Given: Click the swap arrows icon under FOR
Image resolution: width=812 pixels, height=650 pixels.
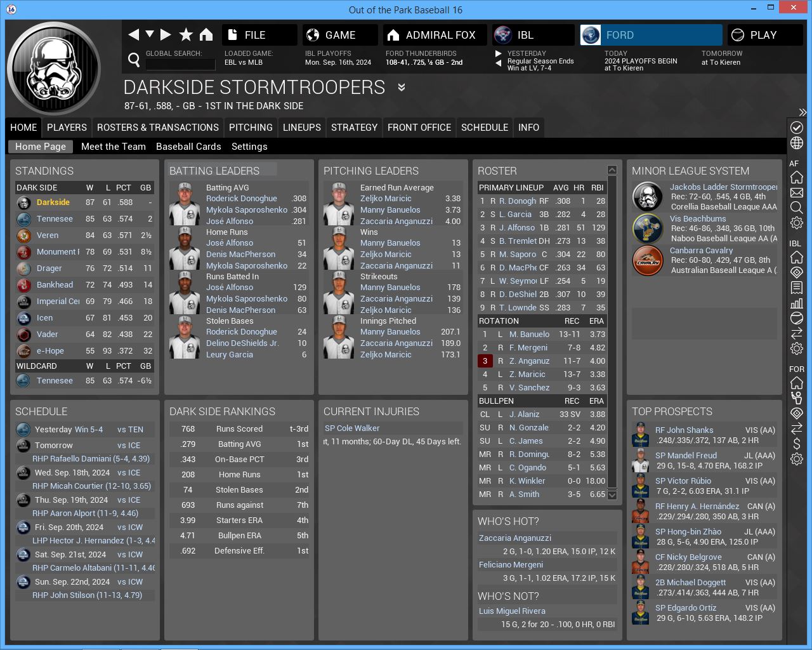Looking at the screenshot, I should pos(797,428).
